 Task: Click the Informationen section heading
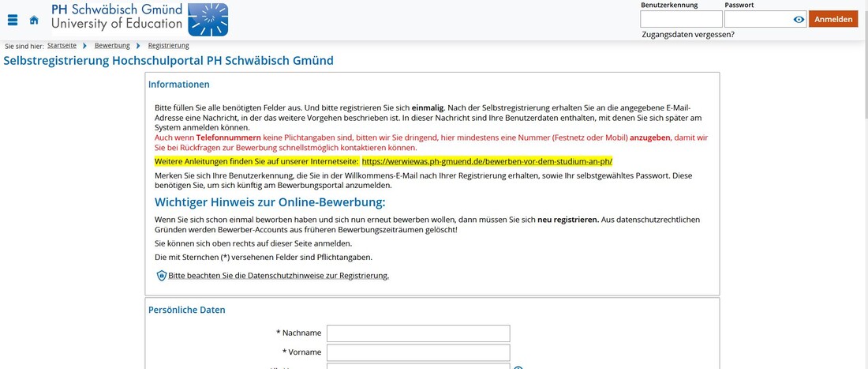(179, 85)
